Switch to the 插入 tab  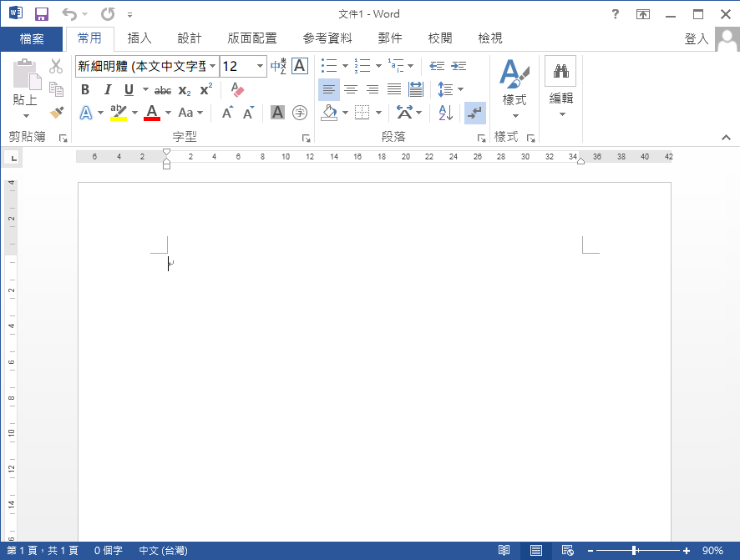tap(139, 38)
